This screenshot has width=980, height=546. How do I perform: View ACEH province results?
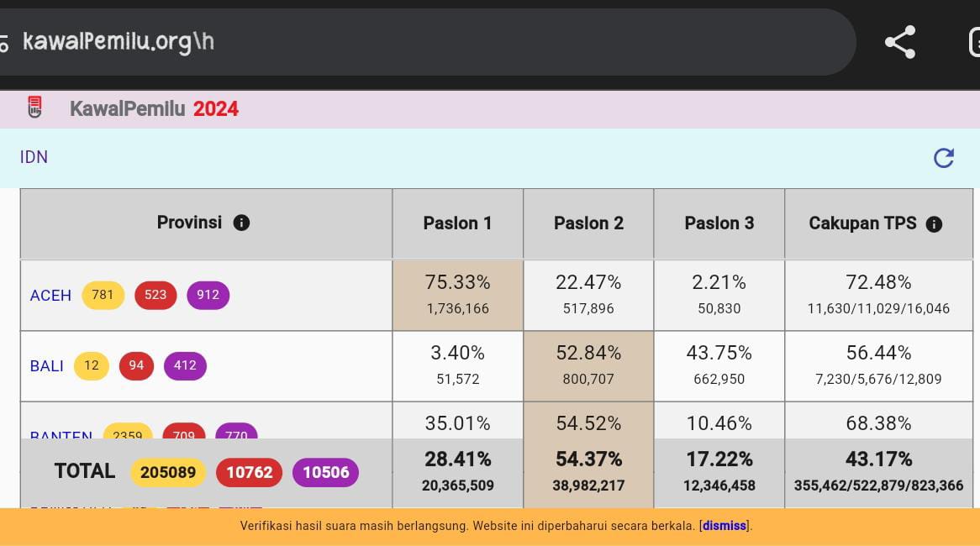(50, 295)
